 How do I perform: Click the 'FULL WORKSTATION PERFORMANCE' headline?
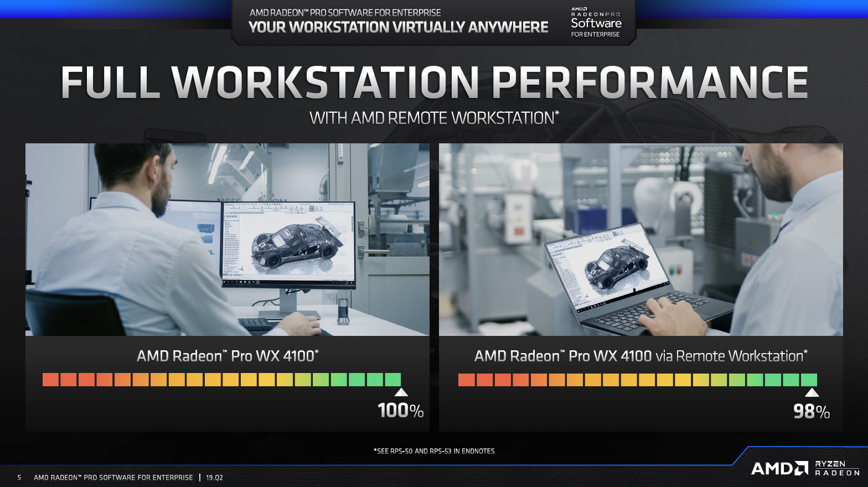[x=435, y=82]
